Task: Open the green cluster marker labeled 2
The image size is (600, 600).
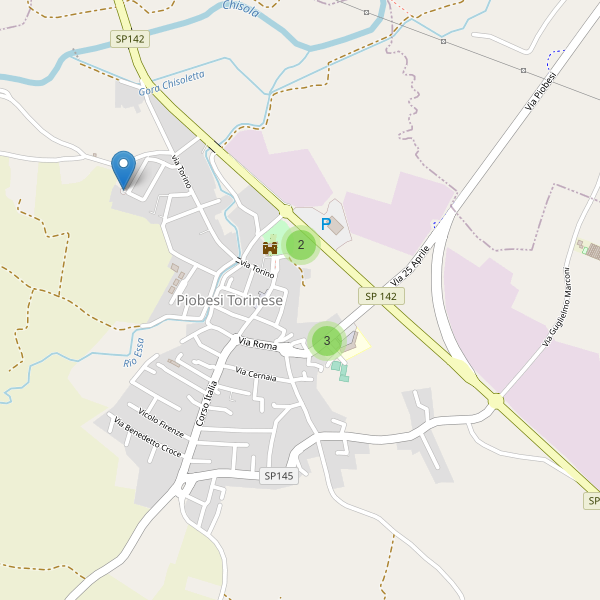Action: coord(301,245)
